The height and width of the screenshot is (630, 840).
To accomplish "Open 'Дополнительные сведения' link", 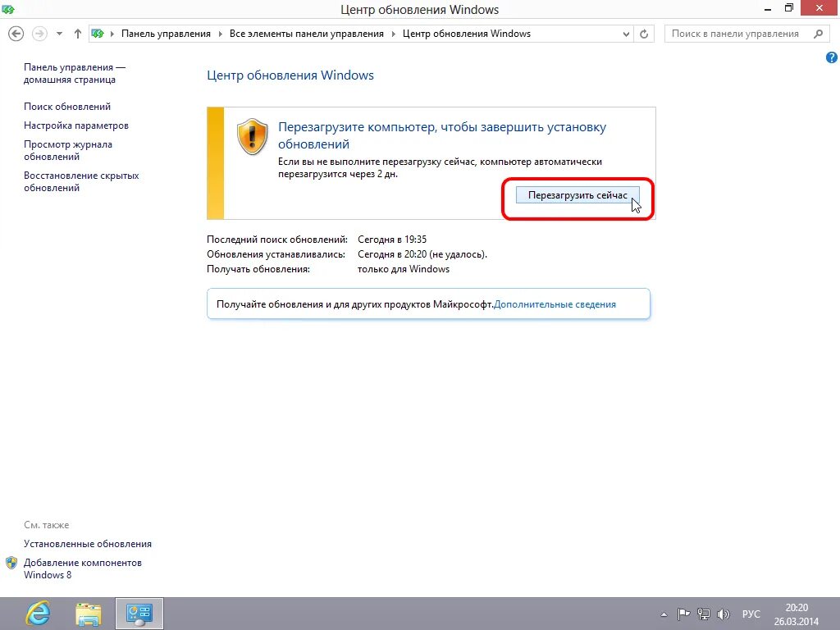I will pyautogui.click(x=555, y=304).
